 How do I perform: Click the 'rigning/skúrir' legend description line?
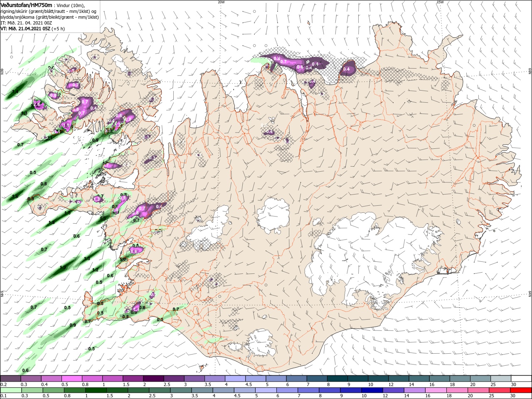[x=49, y=11]
